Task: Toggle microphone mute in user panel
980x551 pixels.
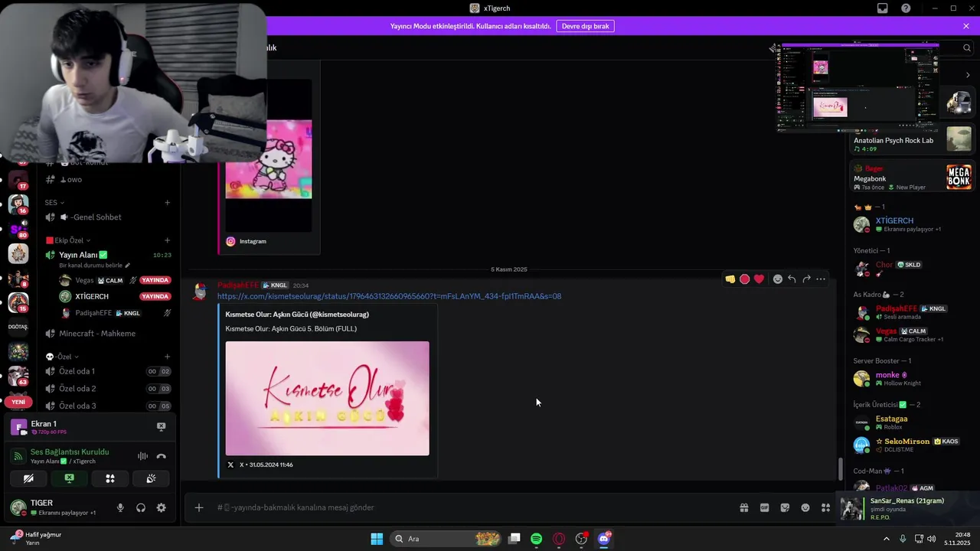Action: click(x=120, y=507)
